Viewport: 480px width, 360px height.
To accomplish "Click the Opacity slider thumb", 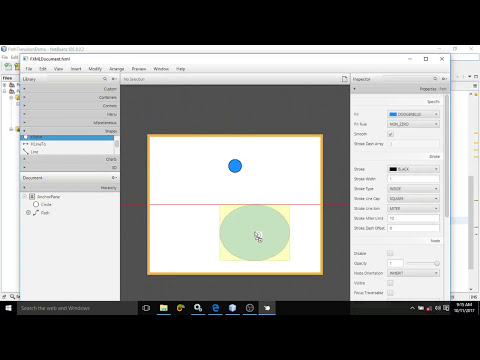I will click(437, 263).
